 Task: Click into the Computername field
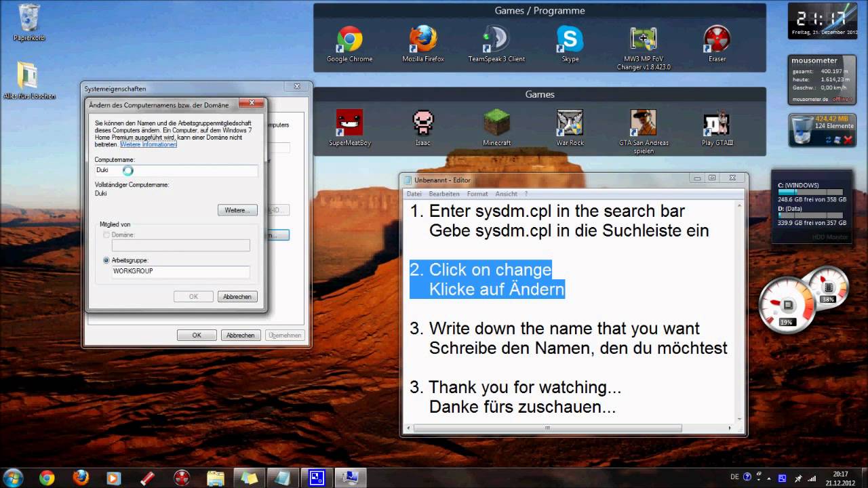point(176,171)
